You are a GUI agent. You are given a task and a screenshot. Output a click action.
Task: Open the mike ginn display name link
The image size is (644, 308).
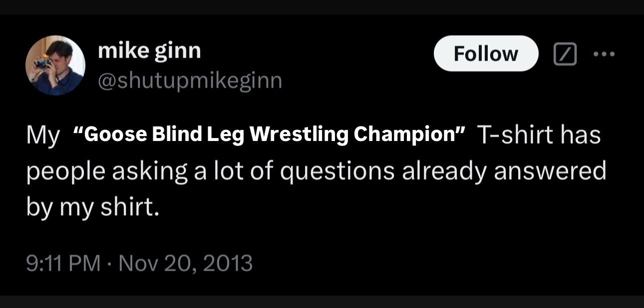[149, 50]
